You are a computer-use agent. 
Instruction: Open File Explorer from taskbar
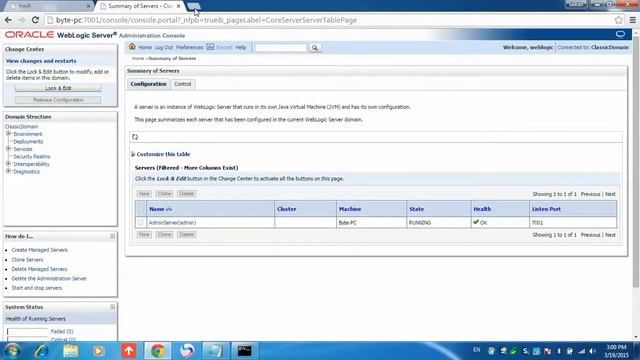70,351
